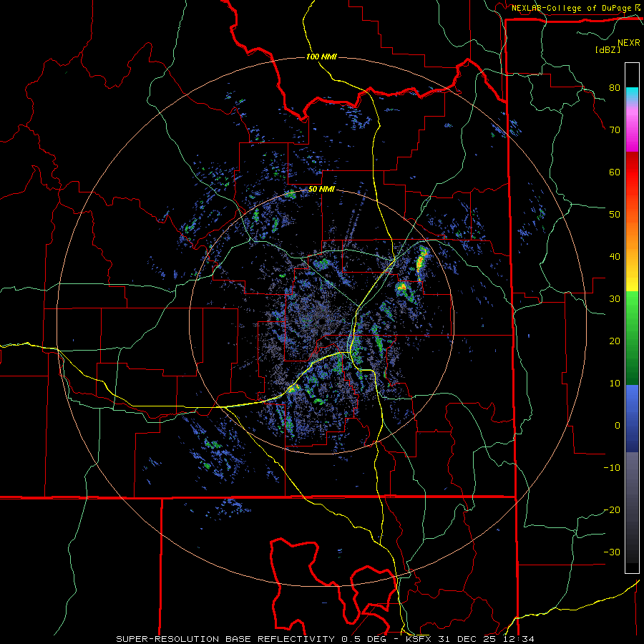Screen dimensions: 644x644
Task: Click the "100 NMI" range ring label
Action: pyautogui.click(x=321, y=57)
